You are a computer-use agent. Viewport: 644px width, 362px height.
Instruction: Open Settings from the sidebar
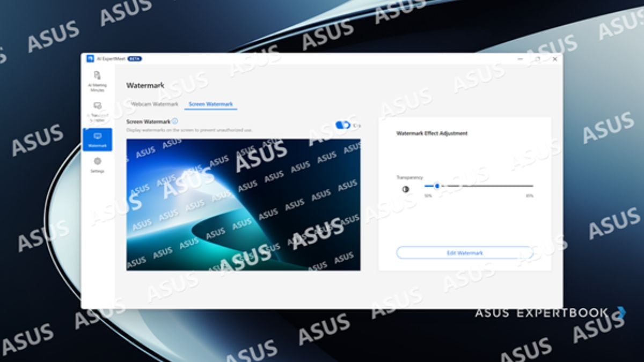97,165
